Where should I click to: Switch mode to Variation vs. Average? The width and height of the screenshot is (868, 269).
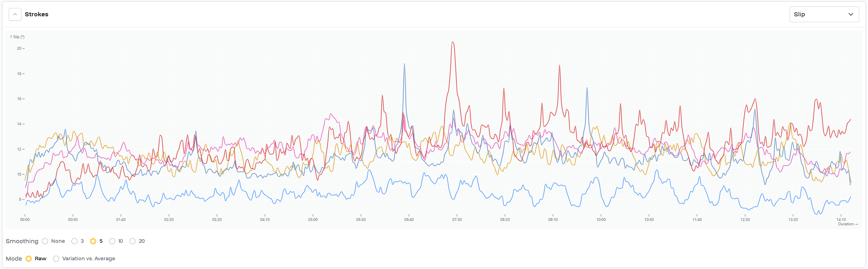pyautogui.click(x=56, y=259)
